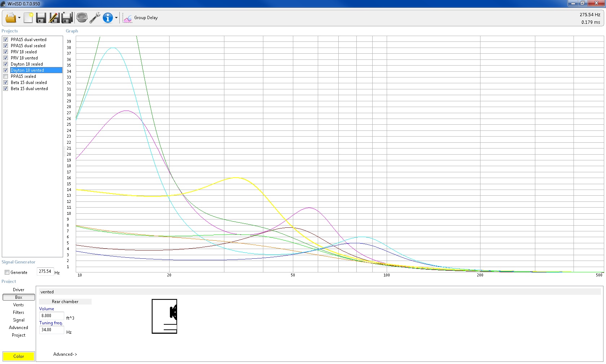Viewport: 606px width, 364px height.
Task: Save the project with the floppy disk icon
Action: pos(41,18)
